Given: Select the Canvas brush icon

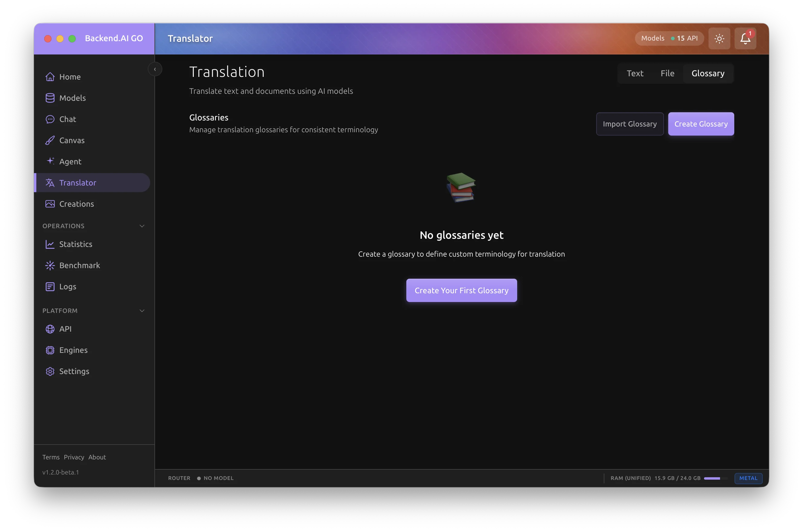Looking at the screenshot, I should [50, 140].
